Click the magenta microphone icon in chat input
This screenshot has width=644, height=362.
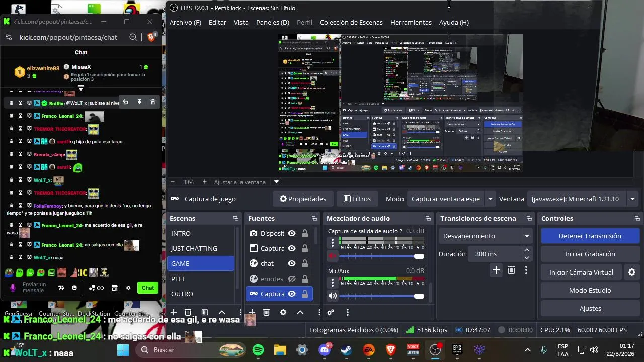[13, 288]
